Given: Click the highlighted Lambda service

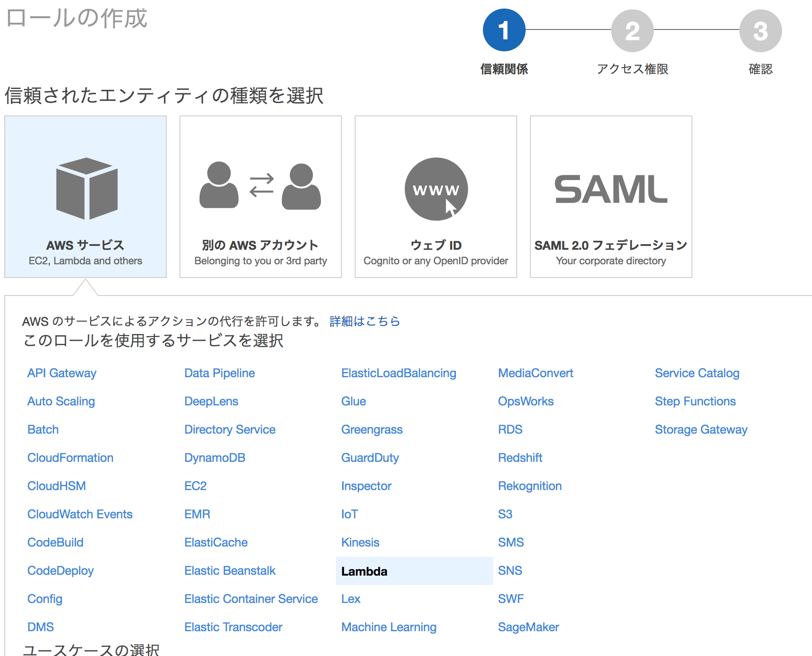Looking at the screenshot, I should (x=414, y=571).
